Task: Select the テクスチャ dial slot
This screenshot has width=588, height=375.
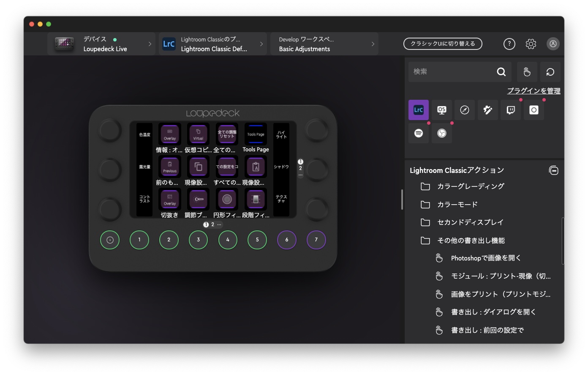Action: click(281, 199)
